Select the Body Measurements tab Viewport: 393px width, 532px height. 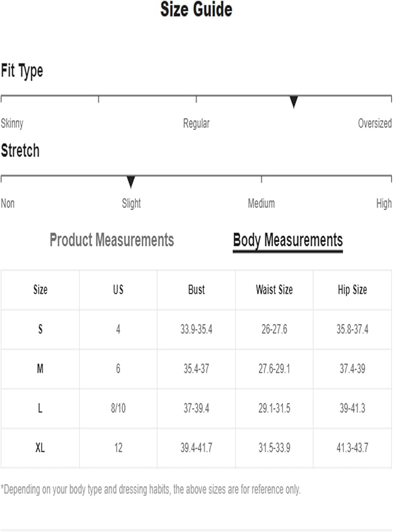click(288, 240)
